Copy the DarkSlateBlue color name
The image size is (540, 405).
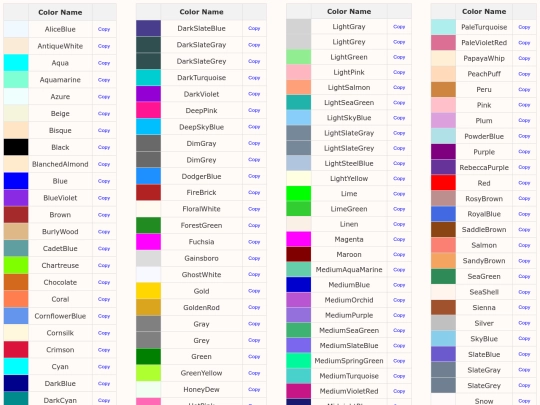tap(254, 28)
